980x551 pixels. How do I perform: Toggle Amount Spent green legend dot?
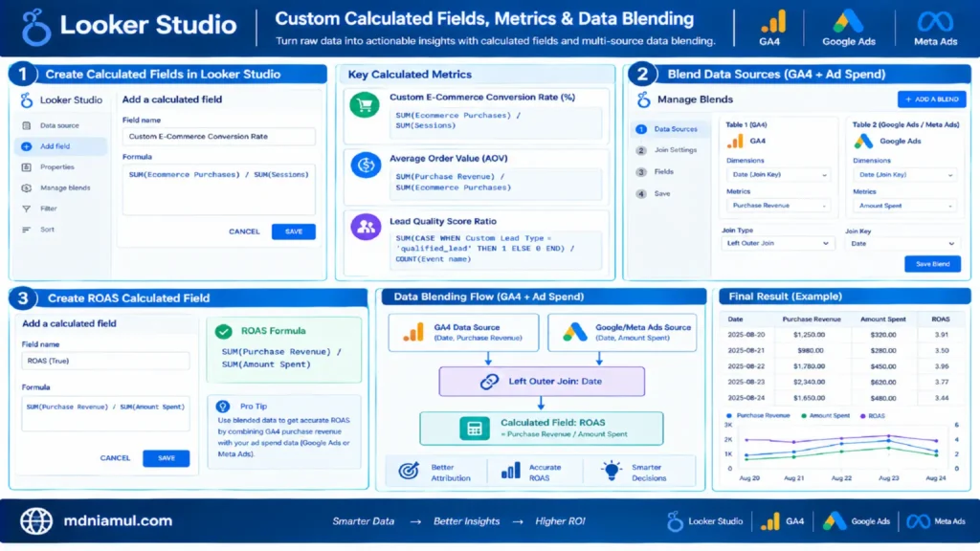click(803, 416)
